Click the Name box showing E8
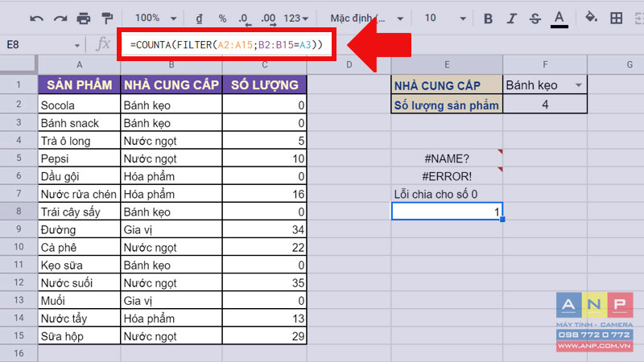 39,45
